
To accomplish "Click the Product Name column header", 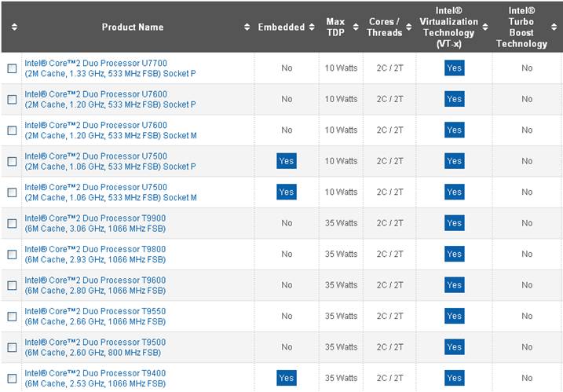I will click(x=133, y=27).
